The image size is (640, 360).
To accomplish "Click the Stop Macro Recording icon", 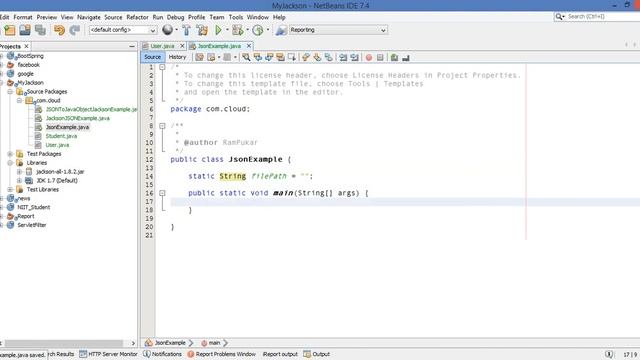I will [x=380, y=58].
